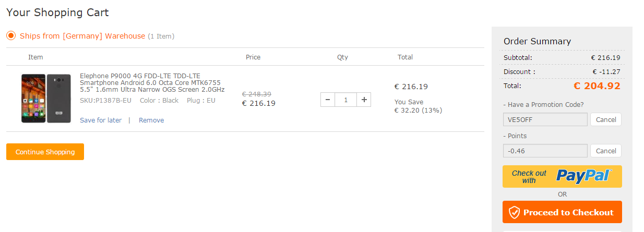This screenshot has height=232, width=644.
Task: Click the Order Summary total amount
Action: point(597,86)
